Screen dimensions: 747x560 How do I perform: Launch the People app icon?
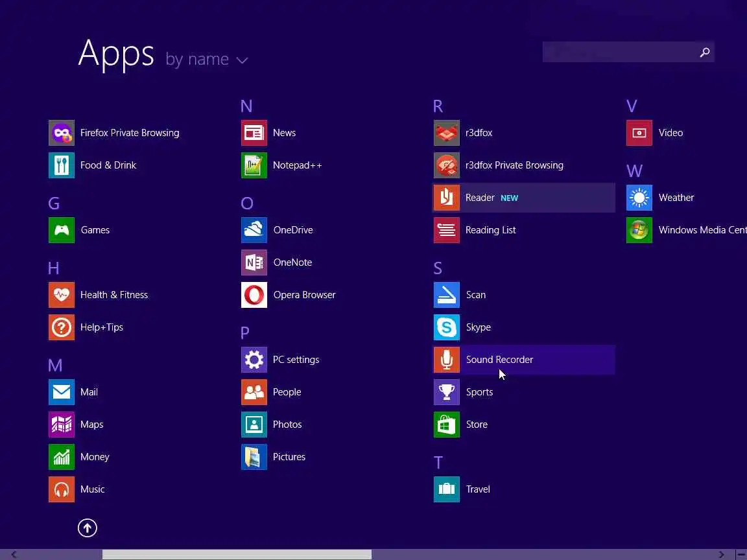[x=254, y=392]
